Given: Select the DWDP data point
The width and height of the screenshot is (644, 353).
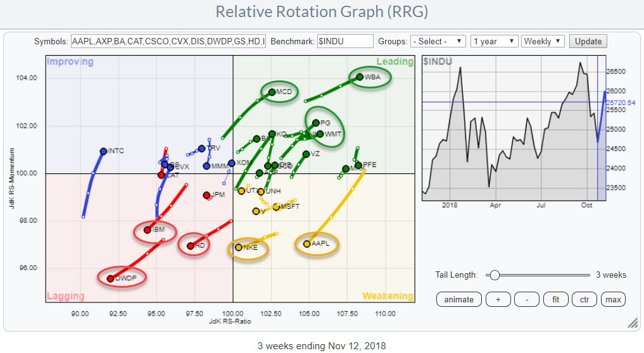Looking at the screenshot, I should tap(110, 279).
